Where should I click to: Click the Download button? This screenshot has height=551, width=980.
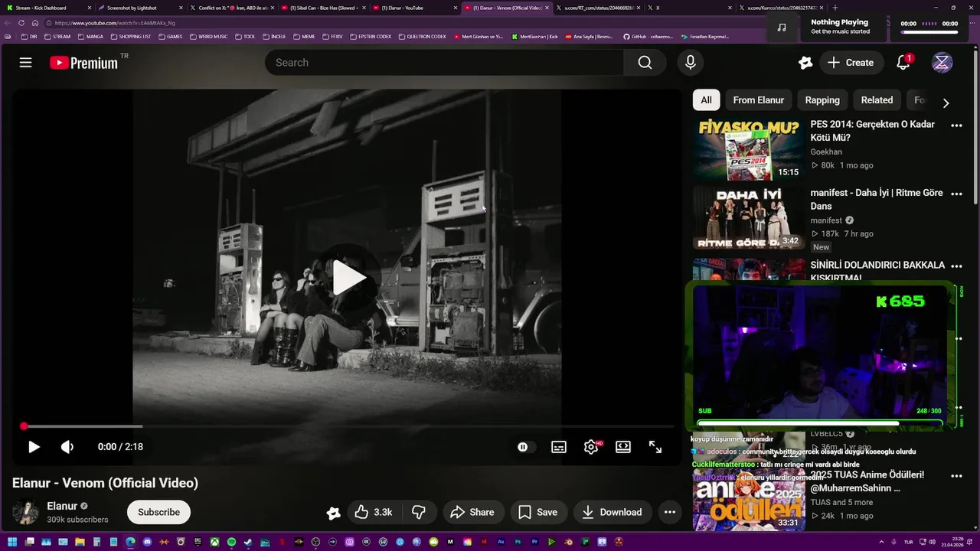(x=612, y=513)
